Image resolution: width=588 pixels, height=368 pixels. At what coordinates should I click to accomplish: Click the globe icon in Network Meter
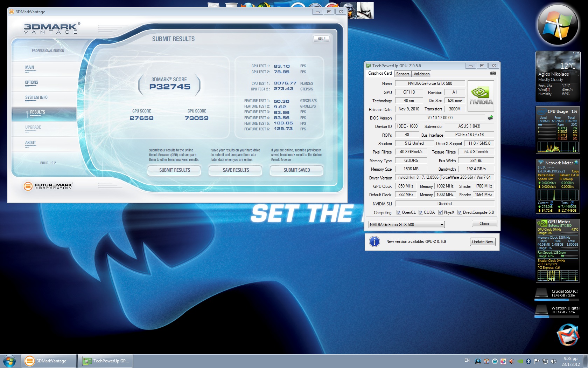[576, 162]
